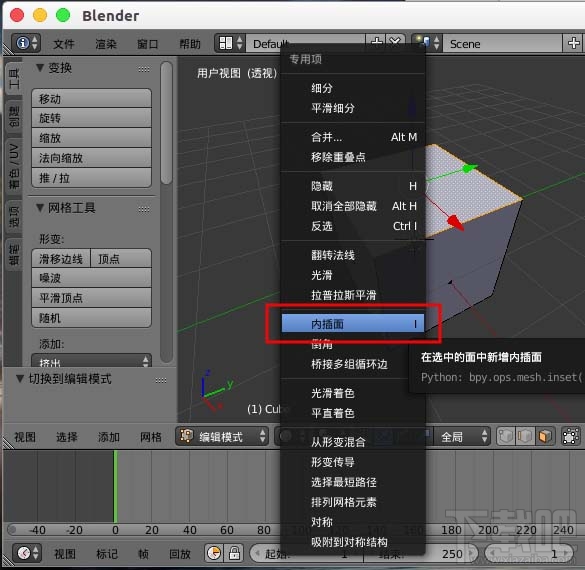
Task: Open the timeline editor type selector
Action: (x=27, y=553)
